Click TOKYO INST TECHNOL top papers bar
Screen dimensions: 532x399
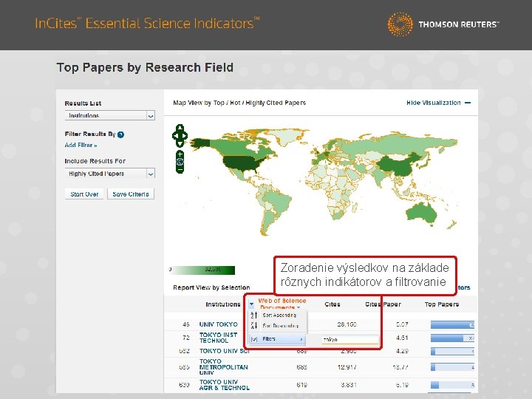(452, 338)
